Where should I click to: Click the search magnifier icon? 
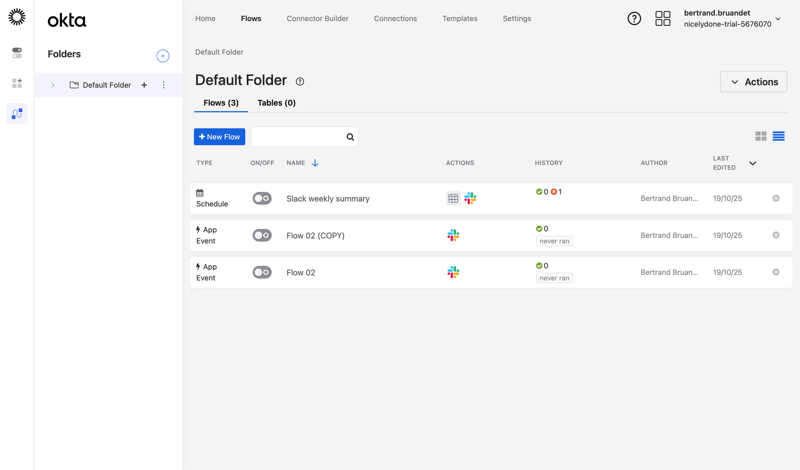click(x=350, y=137)
